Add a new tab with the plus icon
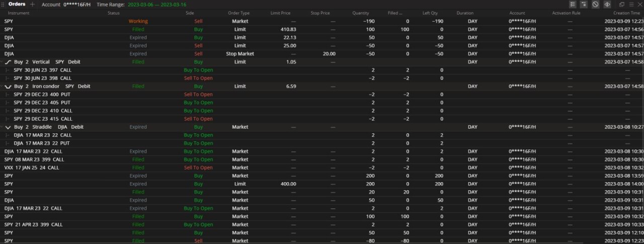 point(33,4)
